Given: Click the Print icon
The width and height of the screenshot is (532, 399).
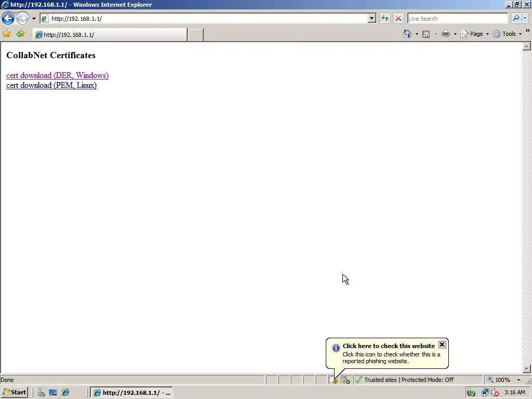Looking at the screenshot, I should 446,34.
